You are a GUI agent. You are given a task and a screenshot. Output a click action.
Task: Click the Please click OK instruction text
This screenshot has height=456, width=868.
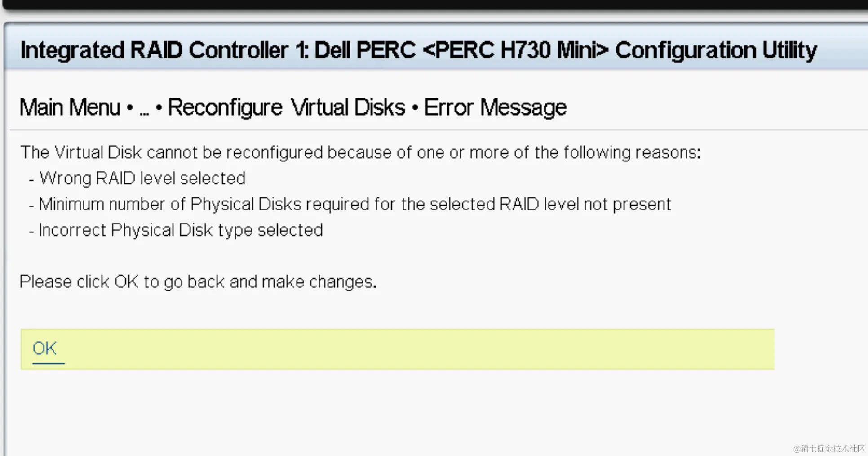point(198,282)
